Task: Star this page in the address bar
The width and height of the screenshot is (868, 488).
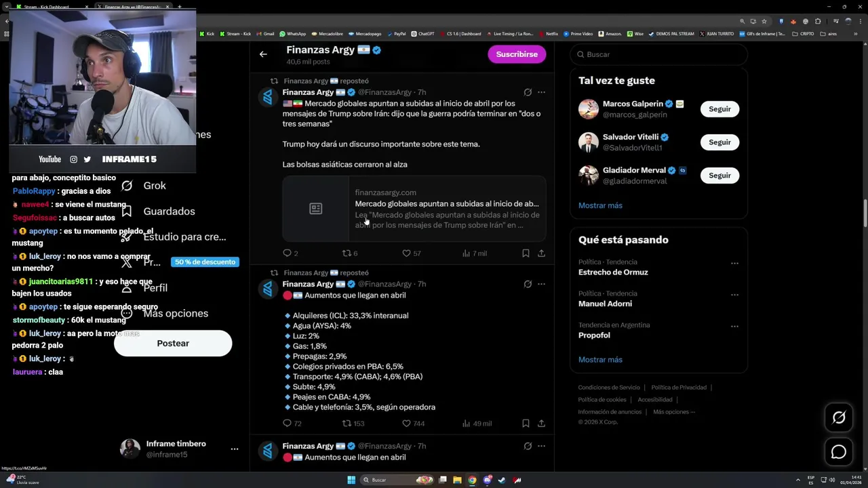Action: coord(764,21)
